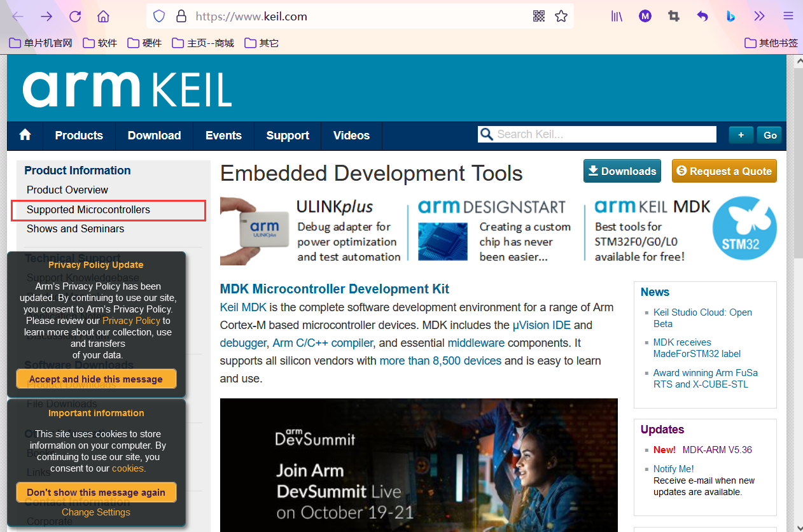
Task: Open the Videos menu
Action: (351, 136)
